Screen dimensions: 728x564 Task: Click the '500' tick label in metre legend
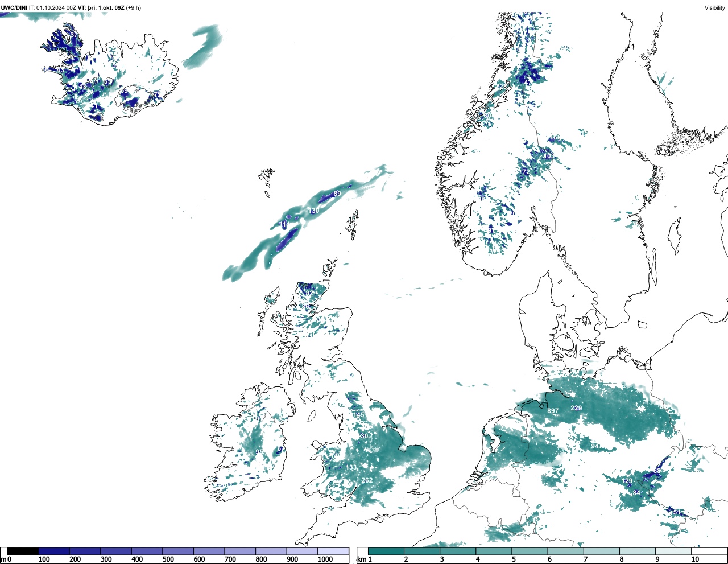coord(168,559)
